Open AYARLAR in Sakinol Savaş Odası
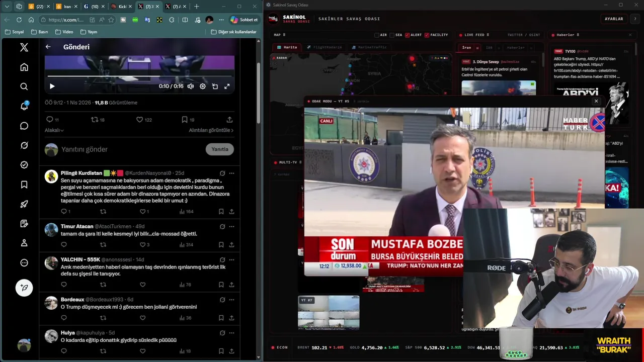Viewport: 644px width, 362px height. coord(614,19)
